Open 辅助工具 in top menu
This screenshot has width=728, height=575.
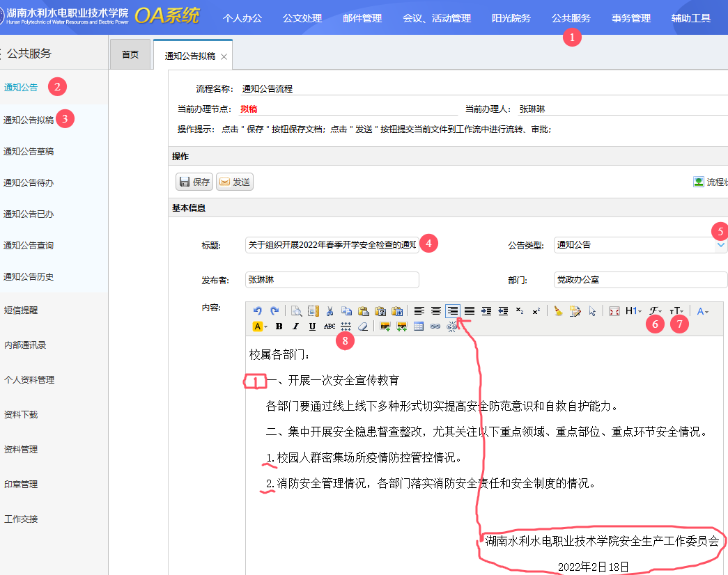(691, 18)
